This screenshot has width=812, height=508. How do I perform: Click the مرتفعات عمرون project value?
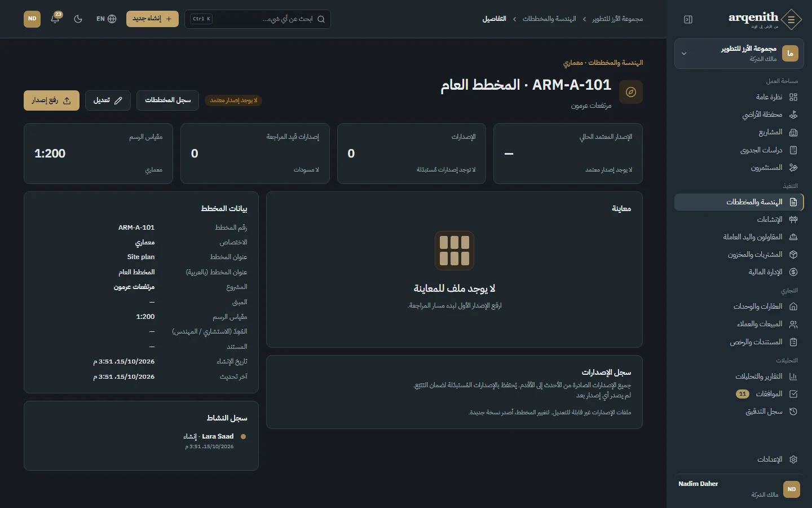click(134, 287)
